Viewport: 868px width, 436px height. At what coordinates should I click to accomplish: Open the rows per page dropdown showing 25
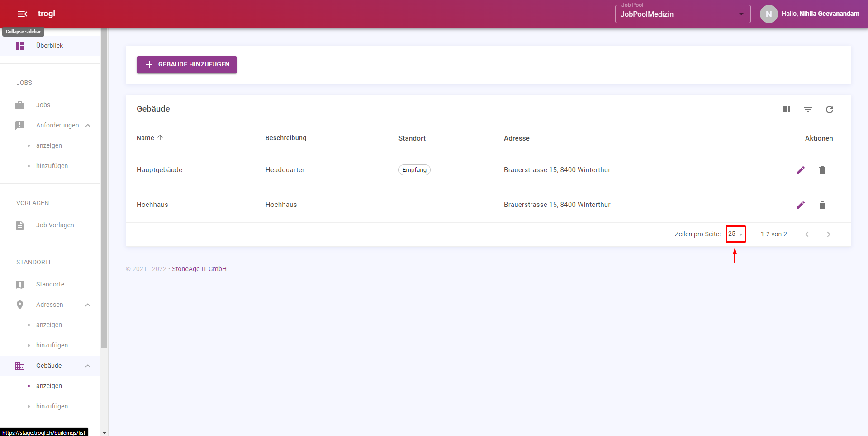point(735,234)
